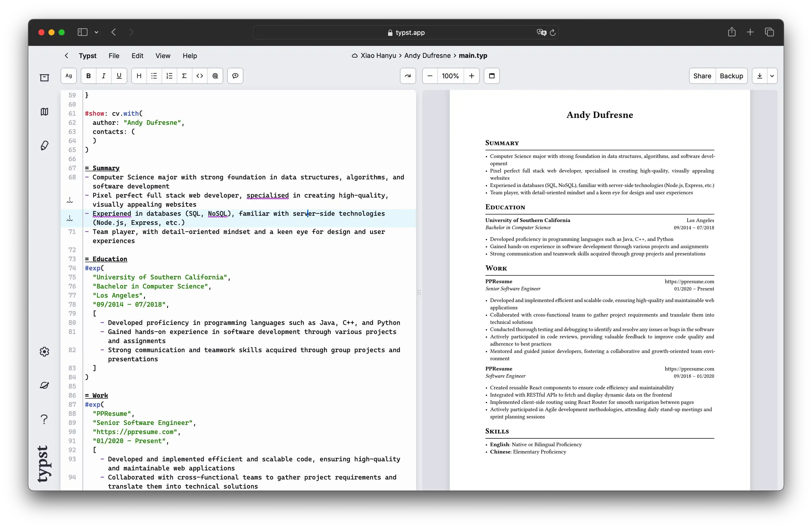Screen dimensions: 812x528
Task: Click the '= Work' heading in editor
Action: (96, 395)
